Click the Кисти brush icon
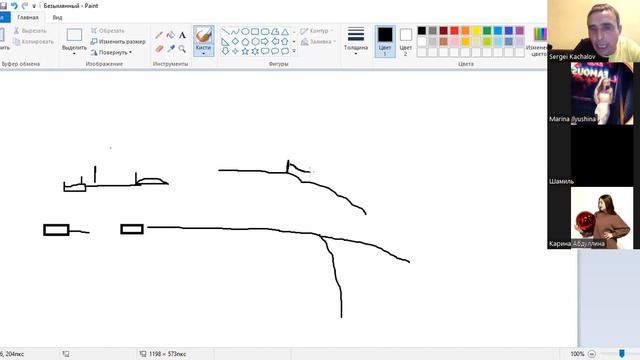Screen dimensions: 640x360 pos(203,35)
